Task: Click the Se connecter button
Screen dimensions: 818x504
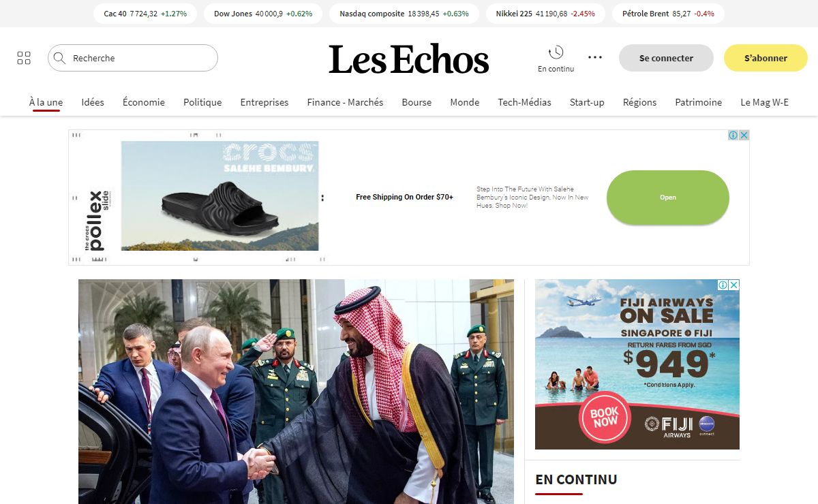Action: (x=666, y=58)
